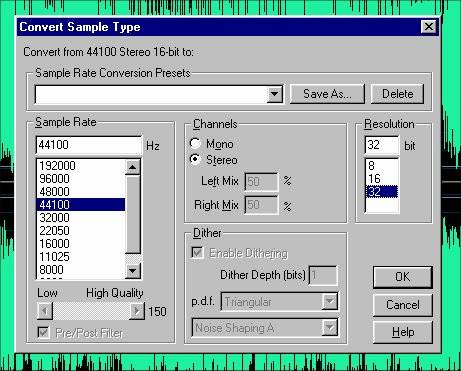Click the Low/High Quality slider track
The width and height of the screenshot is (461, 371).
[91, 311]
